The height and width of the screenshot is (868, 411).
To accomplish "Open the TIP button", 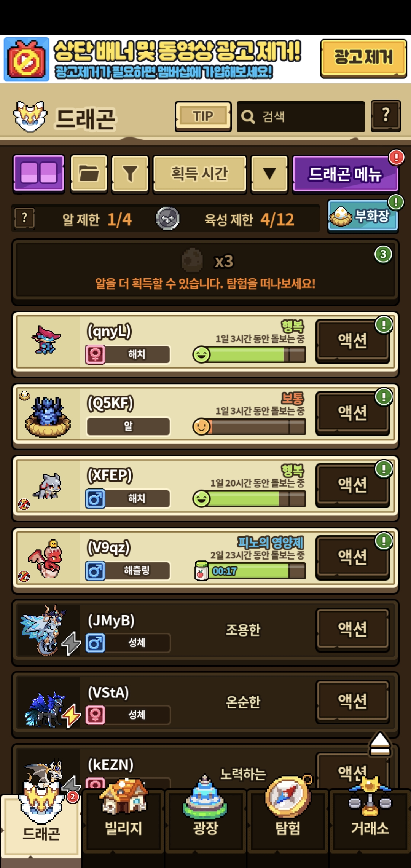I will [203, 116].
